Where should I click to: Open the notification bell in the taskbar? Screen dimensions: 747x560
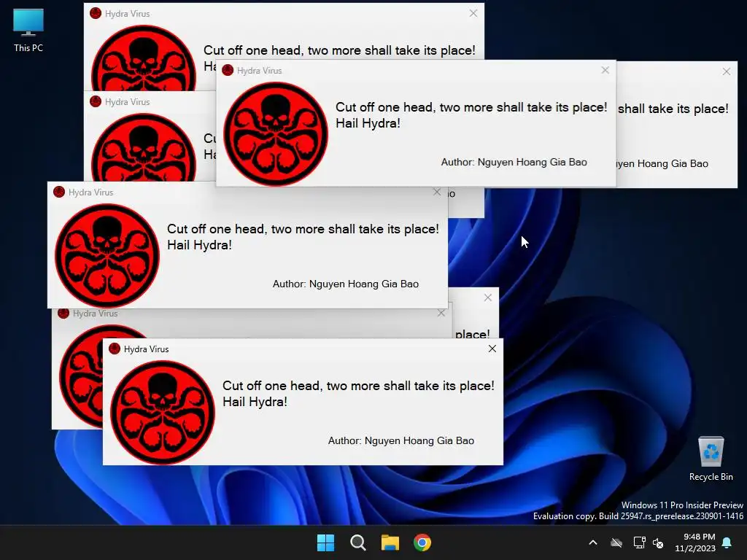coord(727,542)
